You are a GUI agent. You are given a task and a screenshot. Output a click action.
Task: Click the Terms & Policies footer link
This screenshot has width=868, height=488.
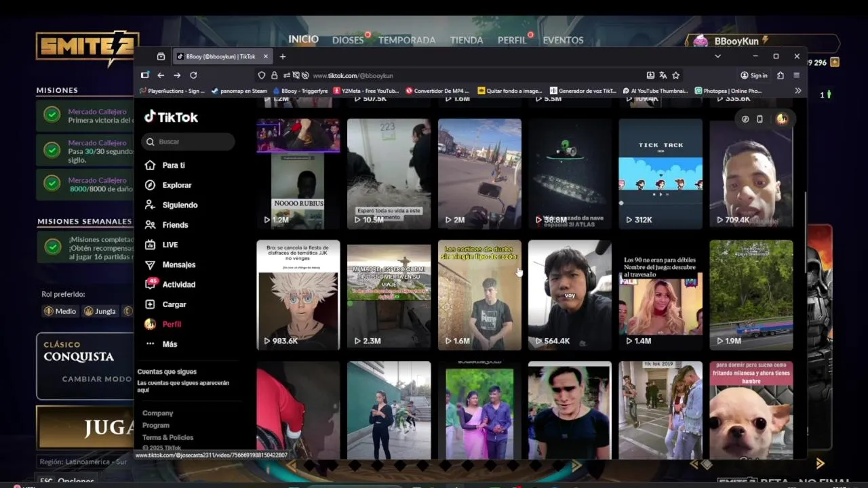(x=167, y=437)
